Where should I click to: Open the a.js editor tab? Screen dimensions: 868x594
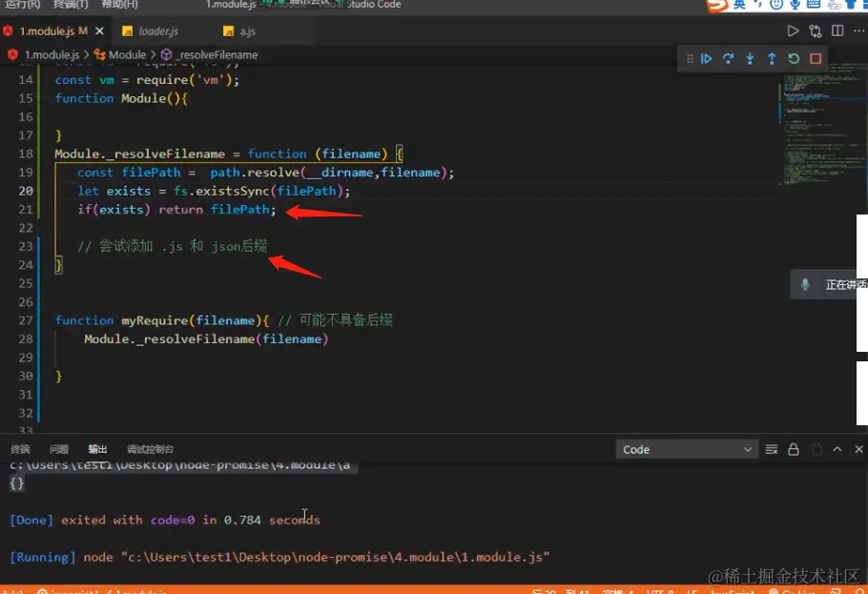click(247, 31)
